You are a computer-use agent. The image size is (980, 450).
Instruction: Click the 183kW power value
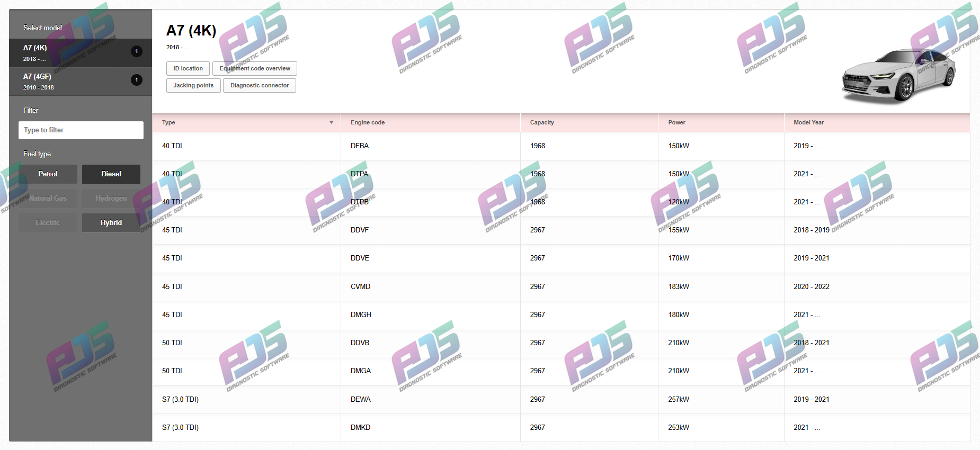tap(679, 287)
